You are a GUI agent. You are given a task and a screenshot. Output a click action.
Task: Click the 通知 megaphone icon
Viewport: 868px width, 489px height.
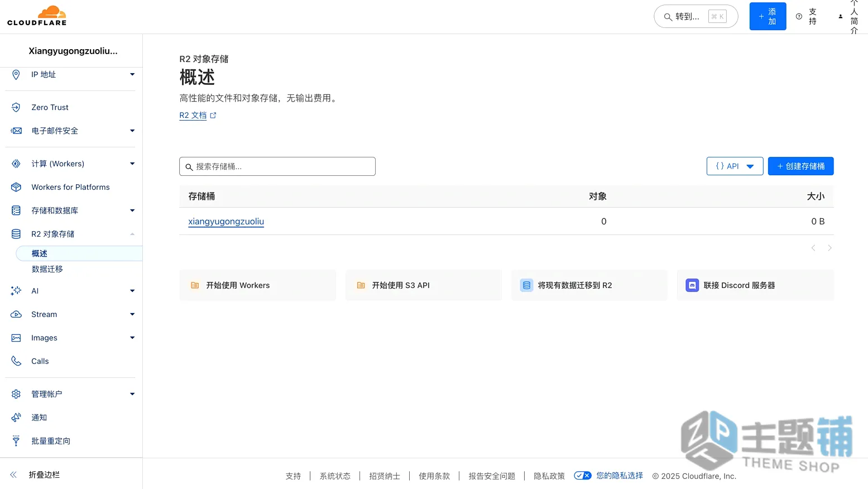(x=16, y=418)
